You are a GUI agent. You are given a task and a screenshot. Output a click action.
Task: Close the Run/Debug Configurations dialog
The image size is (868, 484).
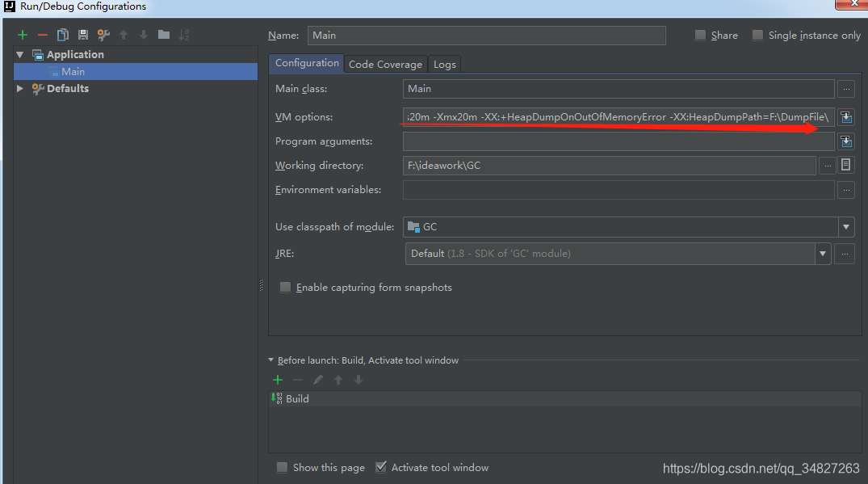click(853, 4)
